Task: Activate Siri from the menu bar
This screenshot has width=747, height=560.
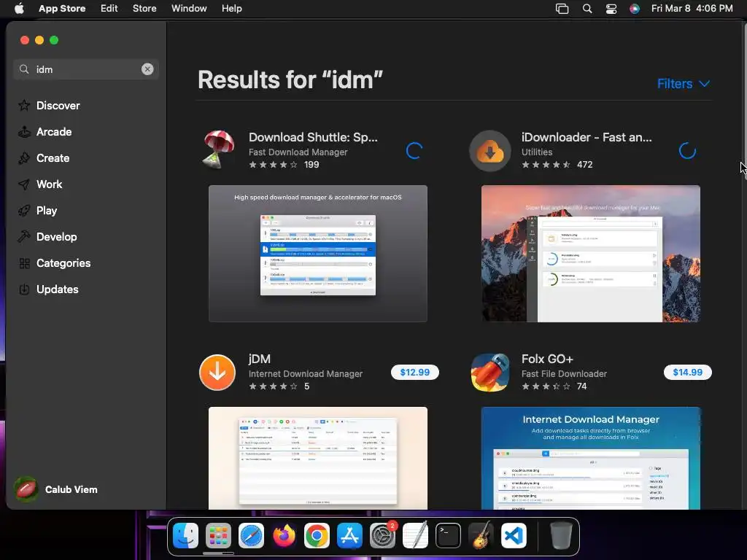Action: click(x=635, y=9)
